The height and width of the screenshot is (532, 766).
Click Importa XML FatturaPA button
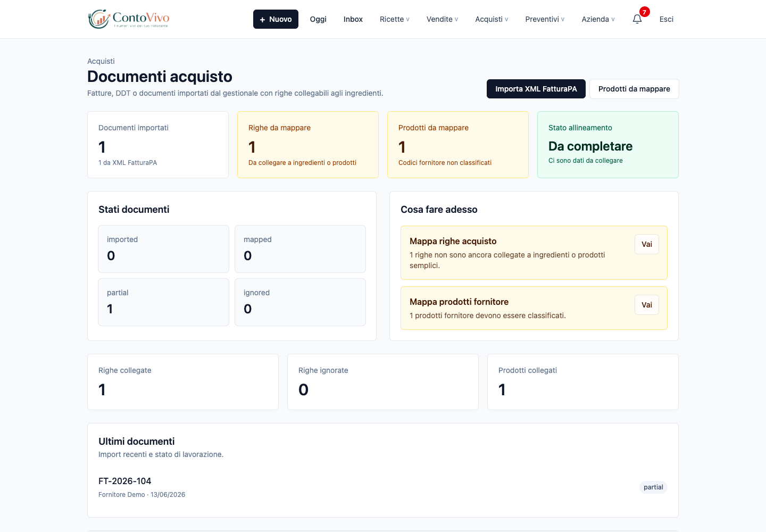pos(536,89)
